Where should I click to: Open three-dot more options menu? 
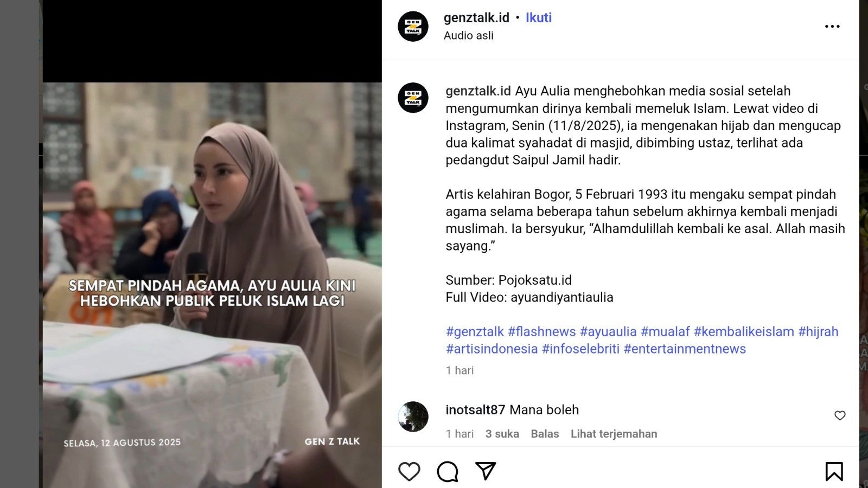click(x=832, y=26)
